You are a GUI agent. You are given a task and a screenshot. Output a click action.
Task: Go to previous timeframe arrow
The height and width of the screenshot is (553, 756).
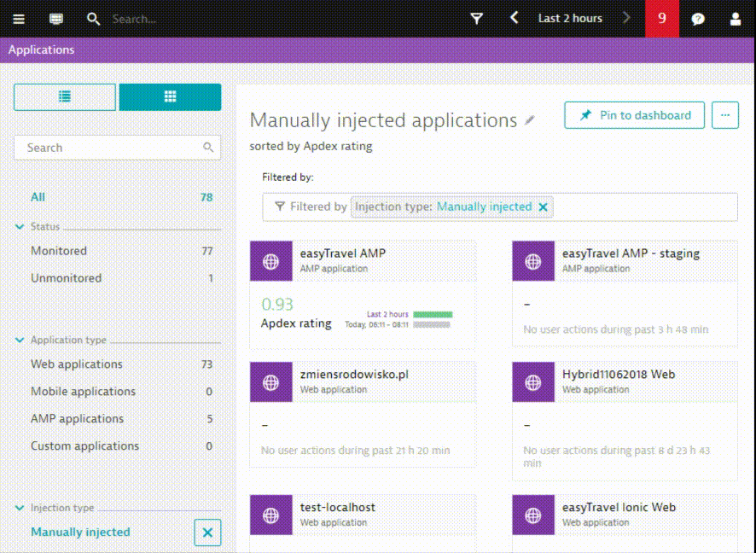point(514,18)
